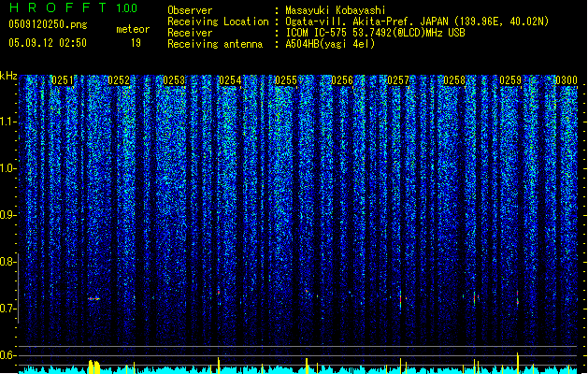Click the meteor echo streak at 0259

click(x=518, y=297)
